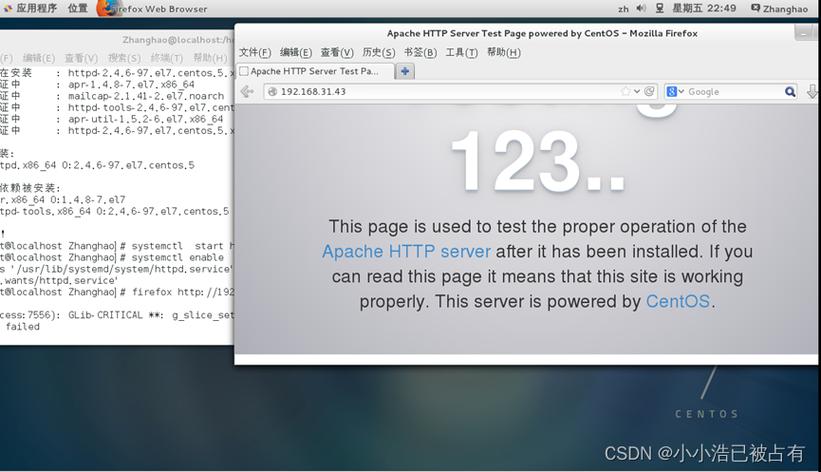Follow the Apache HTTP server link
The width and height of the screenshot is (821, 472).
pos(406,252)
